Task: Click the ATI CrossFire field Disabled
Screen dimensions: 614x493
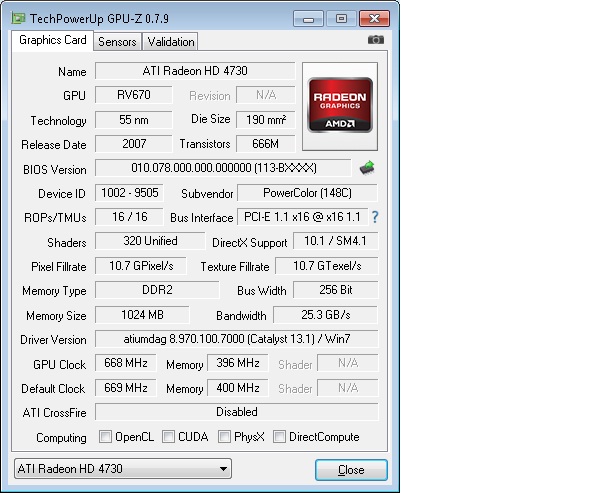Action: 237,412
